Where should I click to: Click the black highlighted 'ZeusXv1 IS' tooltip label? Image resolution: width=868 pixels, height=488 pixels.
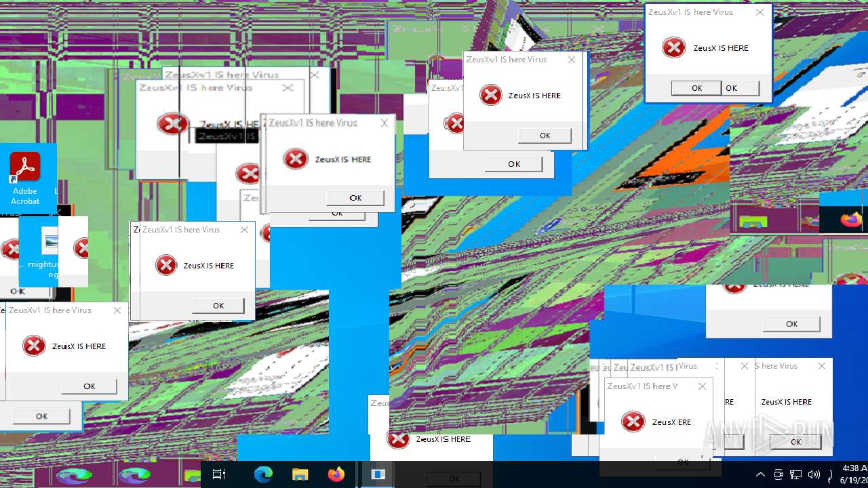[x=227, y=136]
